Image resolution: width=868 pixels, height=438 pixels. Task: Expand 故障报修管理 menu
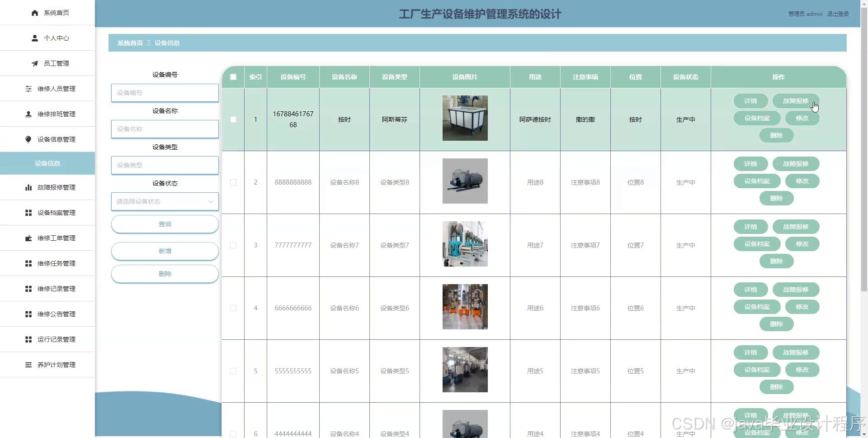(x=47, y=187)
